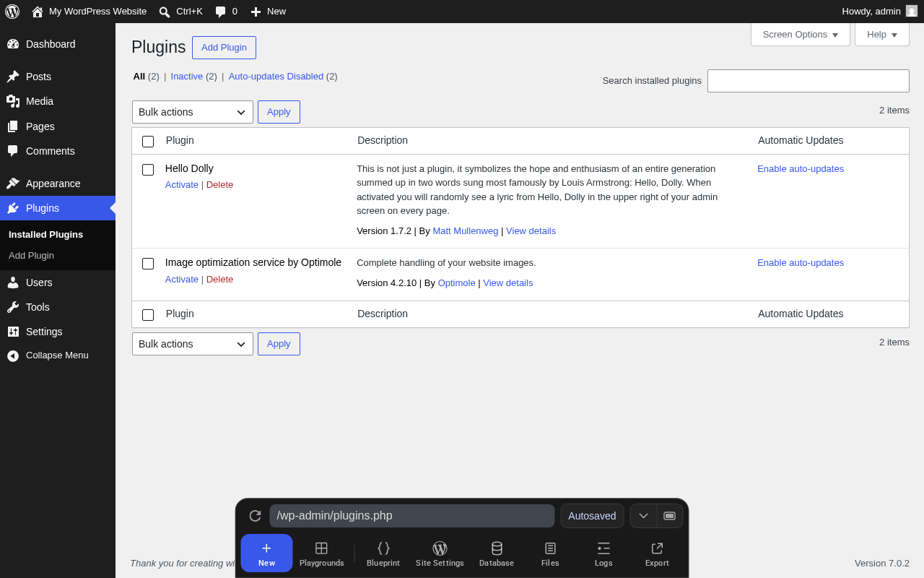
Task: Enable auto-updates for Image optimization plugin
Action: point(801,263)
